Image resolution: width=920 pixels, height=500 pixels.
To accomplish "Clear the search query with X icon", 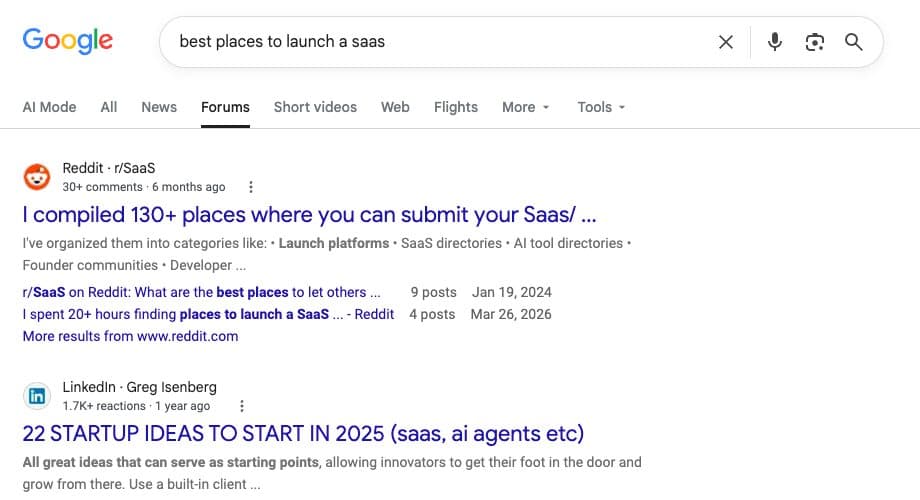I will coord(726,42).
